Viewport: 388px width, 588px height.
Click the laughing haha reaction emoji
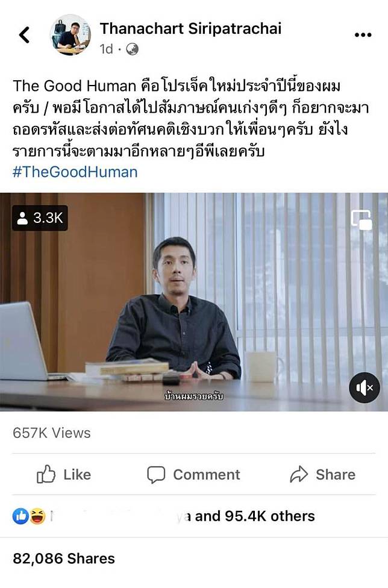point(37,516)
